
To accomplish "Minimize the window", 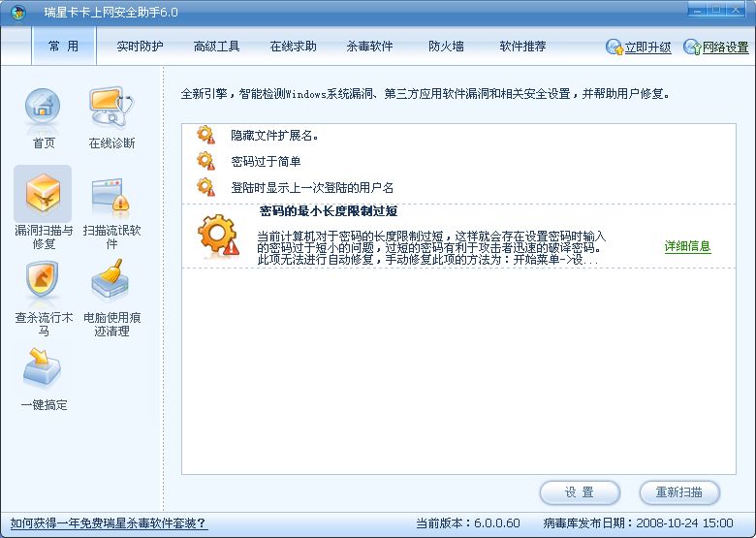I will point(697,10).
